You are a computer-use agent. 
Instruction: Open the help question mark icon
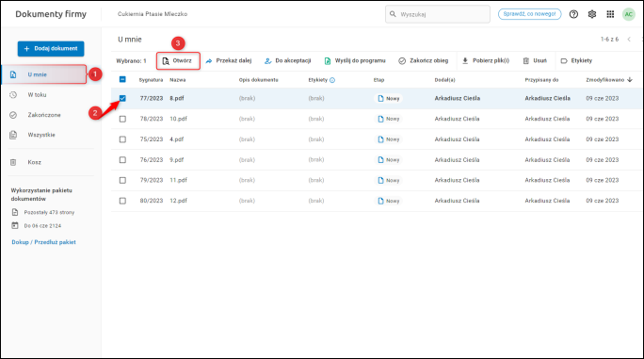(x=573, y=14)
